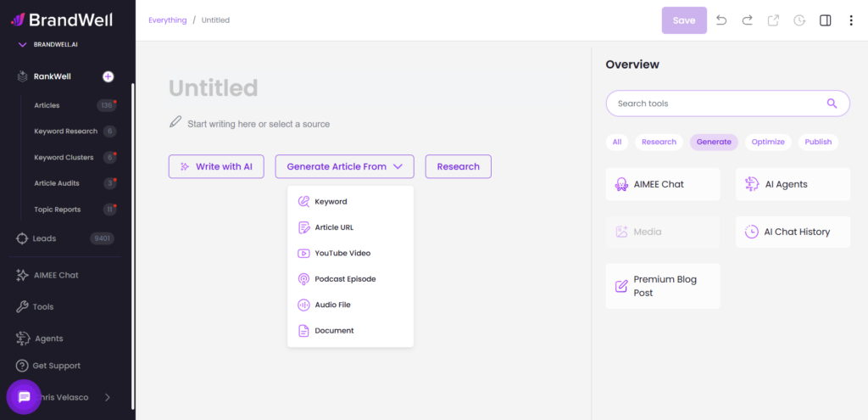This screenshot has height=420, width=868.
Task: Click the Leads crosshair icon
Action: (x=22, y=238)
